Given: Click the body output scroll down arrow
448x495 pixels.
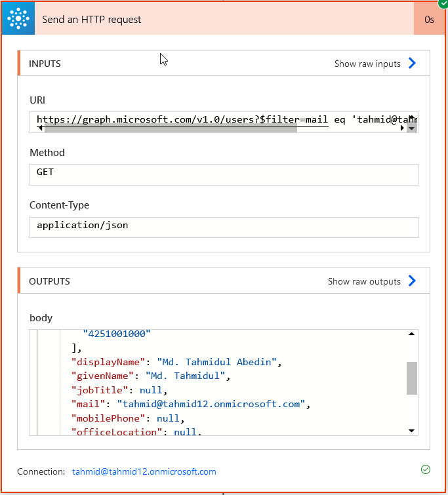Looking at the screenshot, I should (x=411, y=431).
